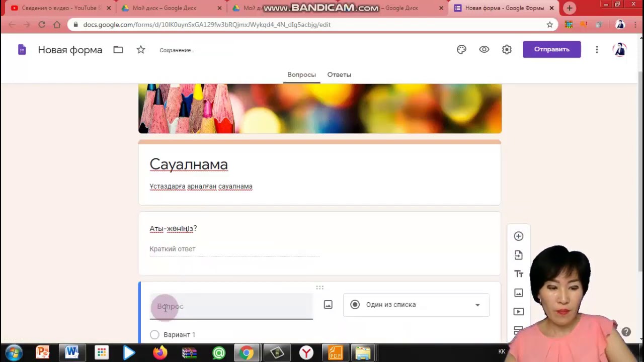The image size is (644, 362).
Task: Switch to the Ответы tab
Action: (339, 74)
